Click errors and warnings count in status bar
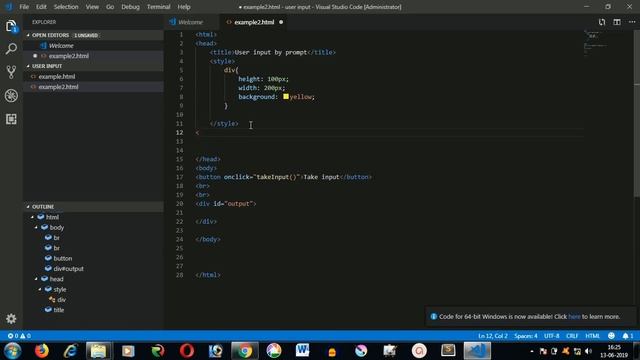This screenshot has height=360, width=640. click(x=19, y=336)
